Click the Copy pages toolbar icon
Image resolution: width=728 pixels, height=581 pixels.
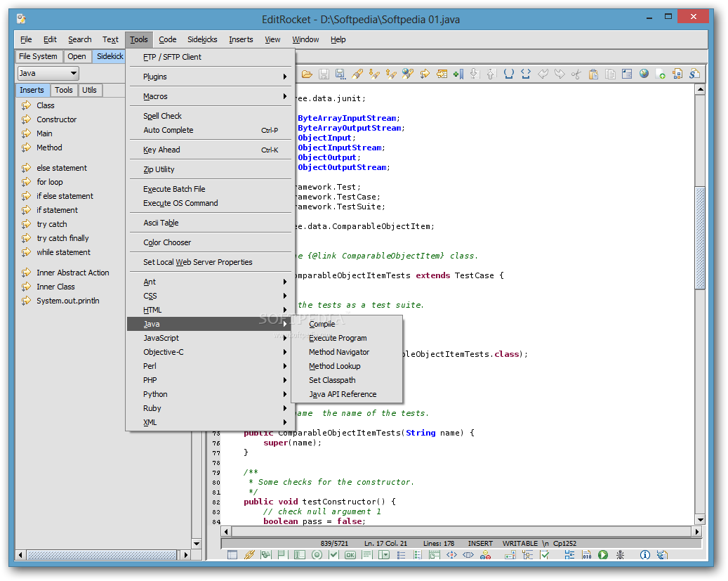coord(610,74)
